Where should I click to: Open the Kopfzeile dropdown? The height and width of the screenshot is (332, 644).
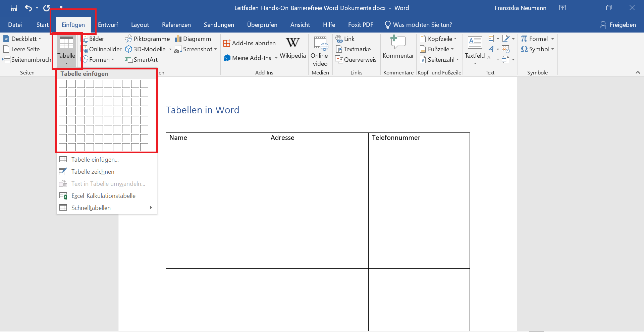click(x=439, y=39)
